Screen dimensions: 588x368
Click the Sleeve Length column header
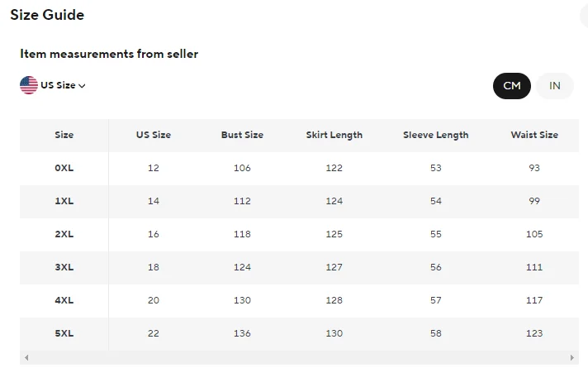click(435, 135)
